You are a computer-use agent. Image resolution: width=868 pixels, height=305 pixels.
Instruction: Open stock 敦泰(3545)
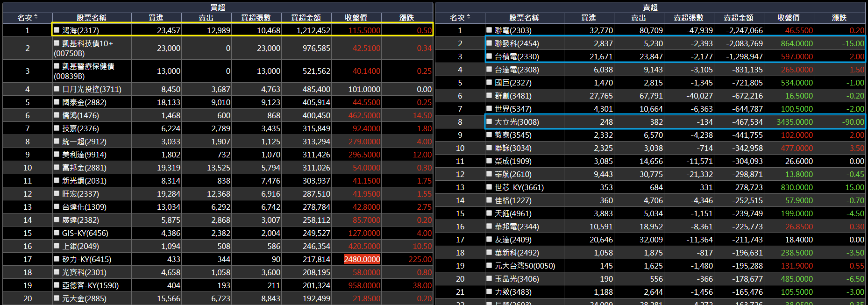coord(513,135)
